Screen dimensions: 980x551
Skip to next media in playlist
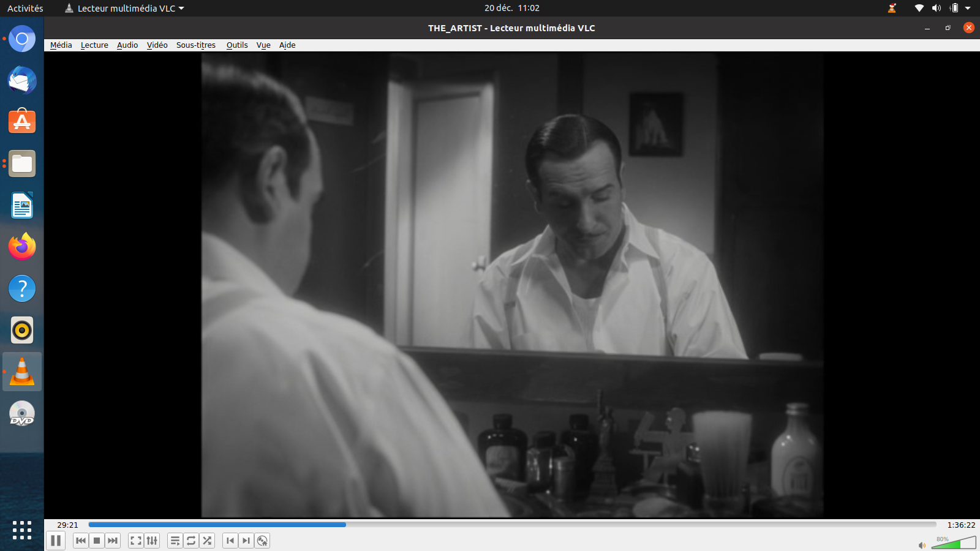click(113, 541)
